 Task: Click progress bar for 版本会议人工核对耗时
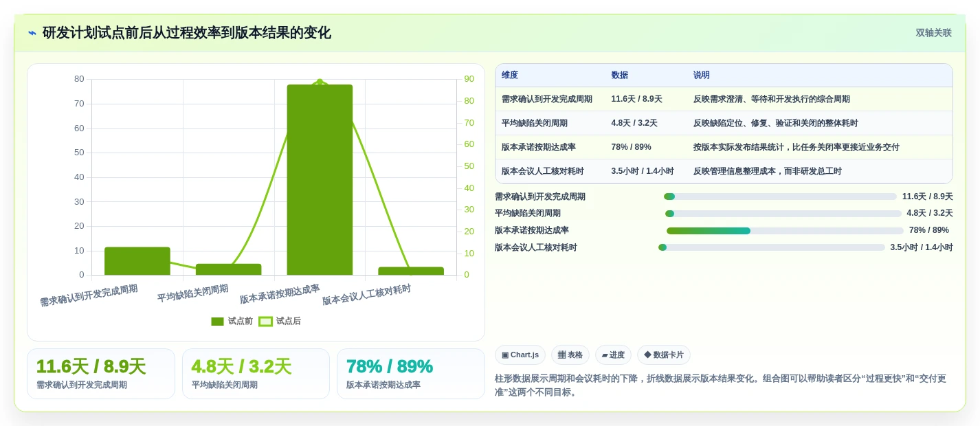[772, 247]
